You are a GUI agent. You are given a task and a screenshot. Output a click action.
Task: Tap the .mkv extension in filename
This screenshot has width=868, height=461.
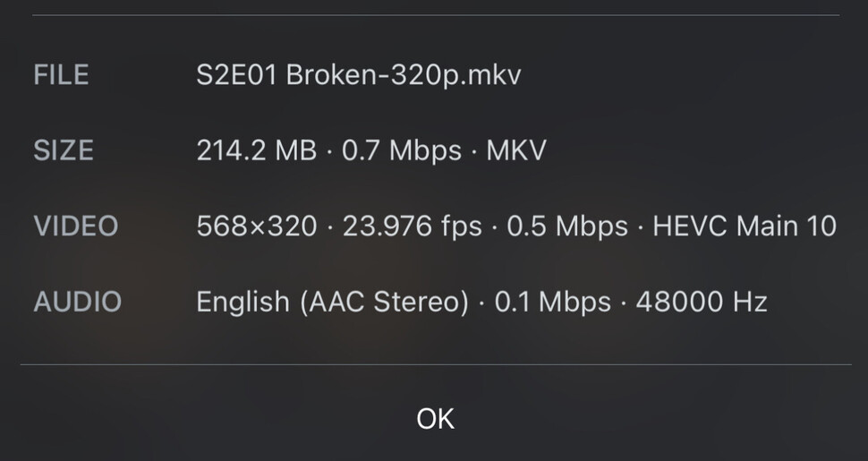coord(492,74)
